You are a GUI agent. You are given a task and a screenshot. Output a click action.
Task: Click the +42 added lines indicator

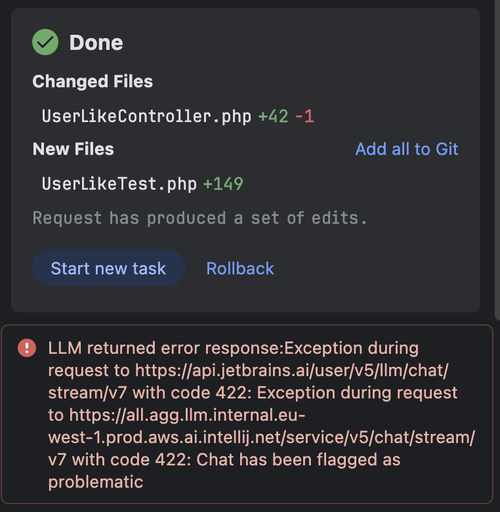tap(273, 116)
